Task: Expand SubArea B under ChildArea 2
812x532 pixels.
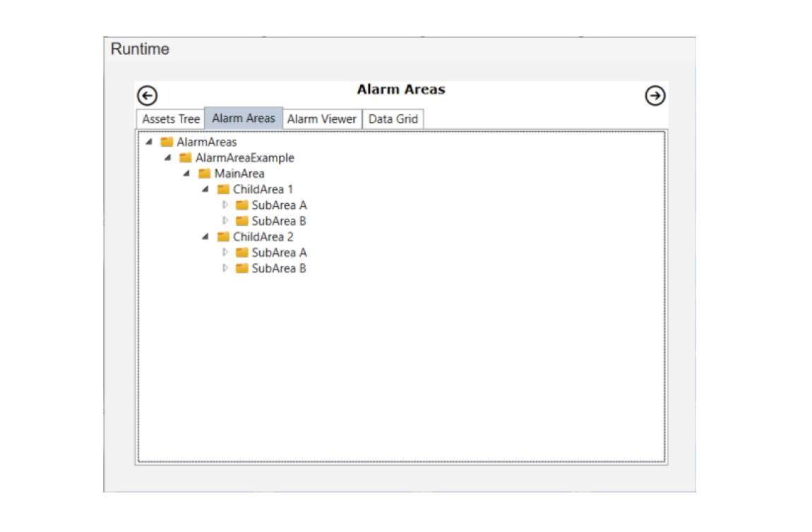Action: coord(225,268)
